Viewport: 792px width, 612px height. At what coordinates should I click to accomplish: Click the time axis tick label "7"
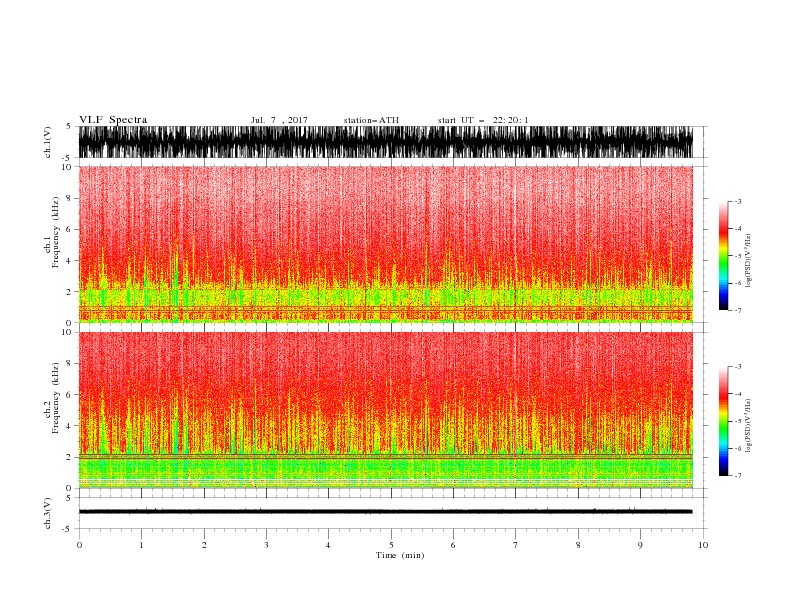(x=516, y=545)
